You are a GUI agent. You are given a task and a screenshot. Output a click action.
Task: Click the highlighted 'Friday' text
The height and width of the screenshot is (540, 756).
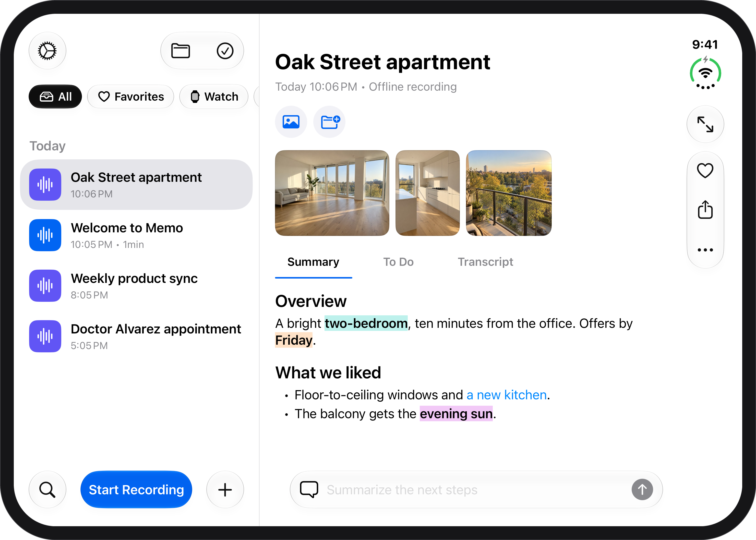pos(294,341)
